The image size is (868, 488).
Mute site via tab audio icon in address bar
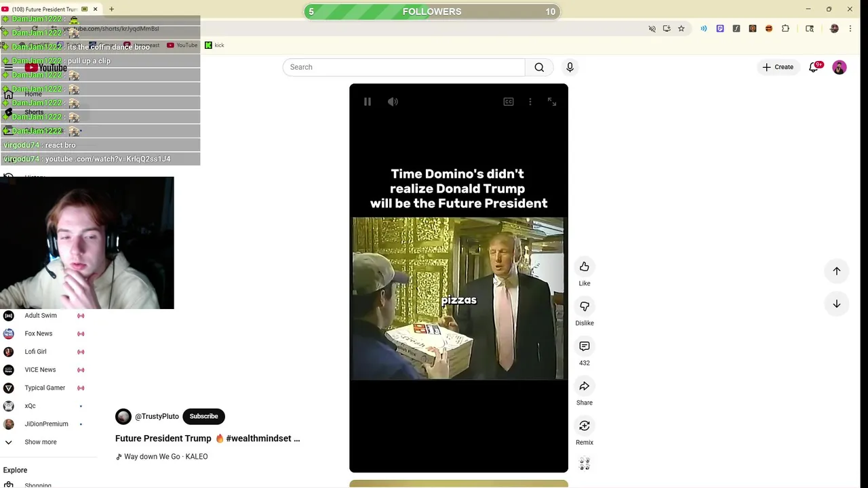[x=652, y=28]
